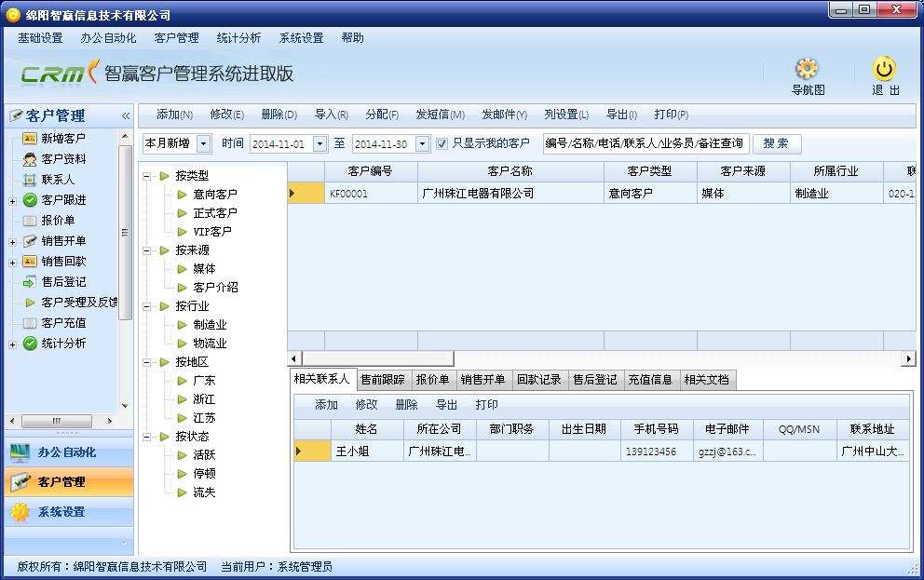Collapse the 按状态 tree node
The width and height of the screenshot is (924, 580).
(147, 437)
